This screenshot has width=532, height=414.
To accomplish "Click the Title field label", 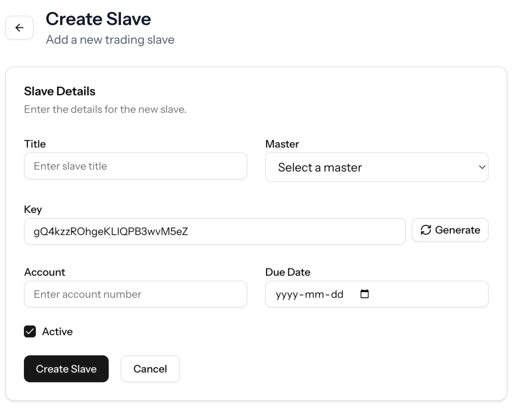I will click(x=35, y=144).
